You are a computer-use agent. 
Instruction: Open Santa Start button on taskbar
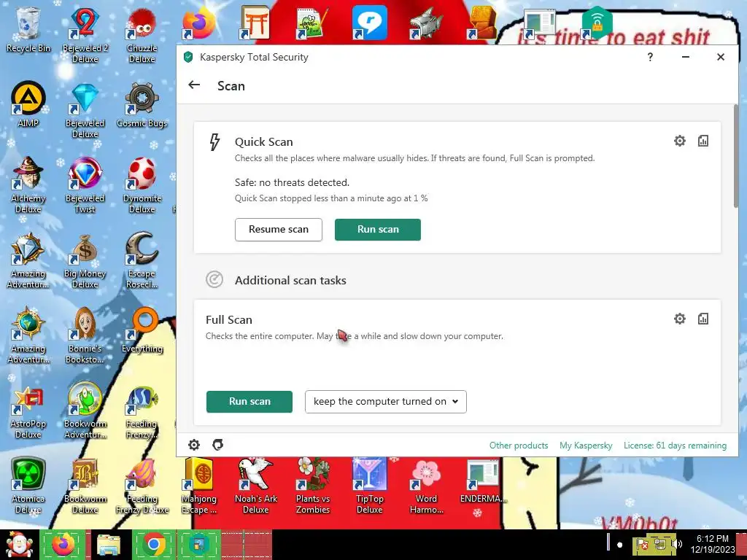click(x=19, y=545)
